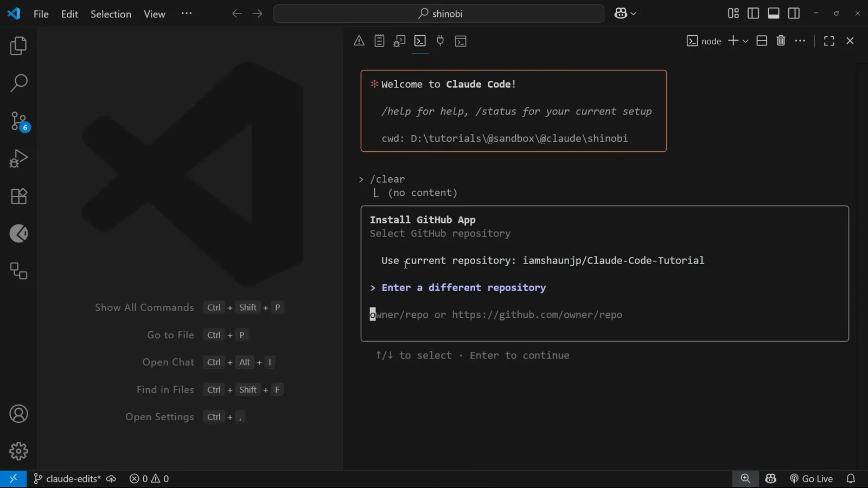Select the Terminal panel icon
The height and width of the screenshot is (488, 868).
coord(420,41)
